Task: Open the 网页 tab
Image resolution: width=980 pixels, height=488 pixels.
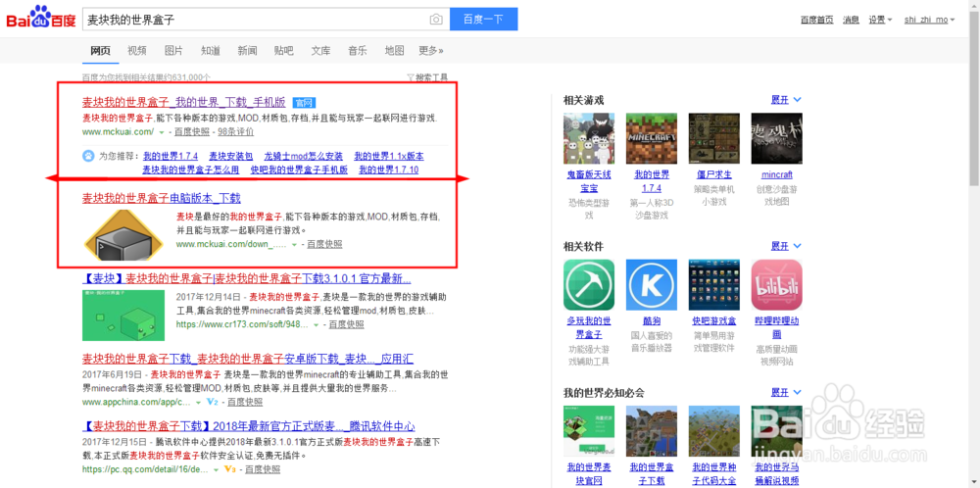Action: (x=100, y=51)
